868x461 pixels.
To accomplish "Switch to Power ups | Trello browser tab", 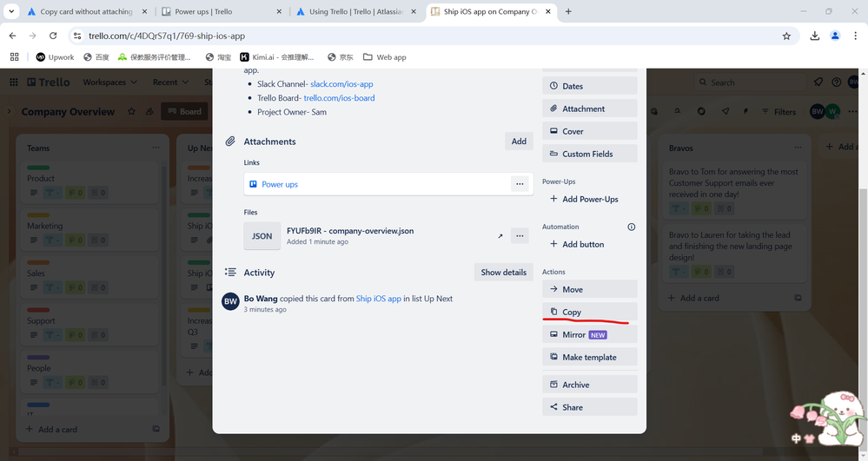I will (222, 11).
